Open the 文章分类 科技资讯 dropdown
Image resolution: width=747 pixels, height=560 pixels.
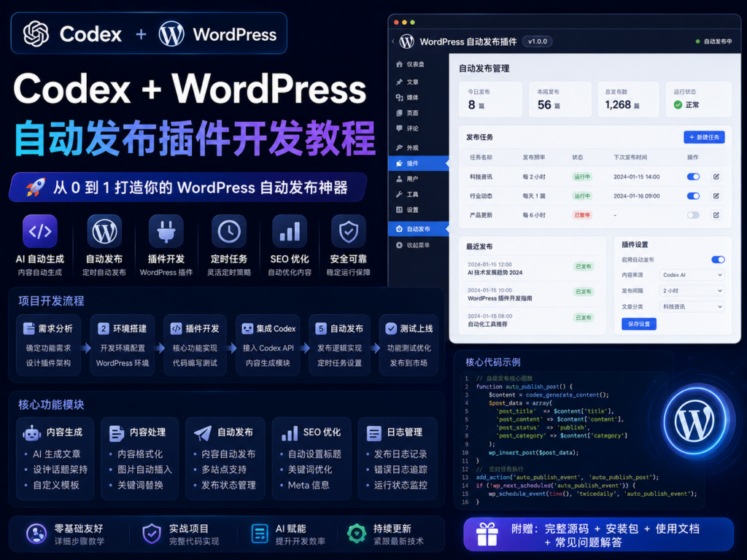pos(692,307)
